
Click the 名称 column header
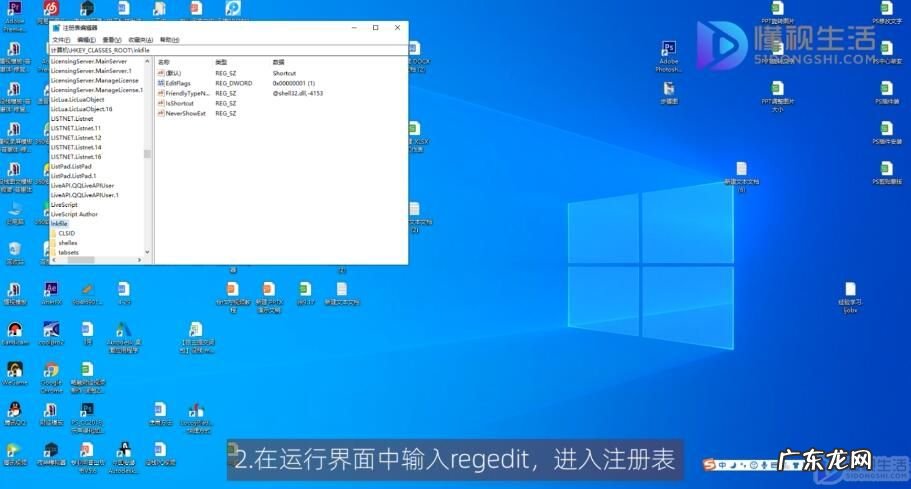(x=164, y=62)
